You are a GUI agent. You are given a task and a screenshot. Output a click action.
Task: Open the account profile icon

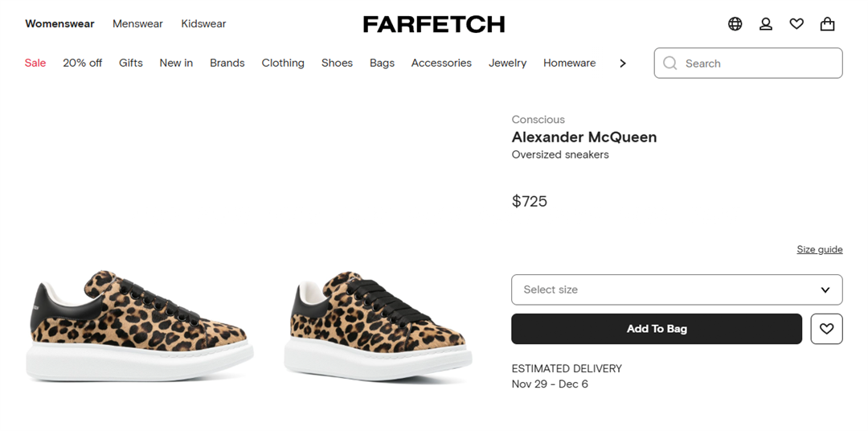coord(766,24)
